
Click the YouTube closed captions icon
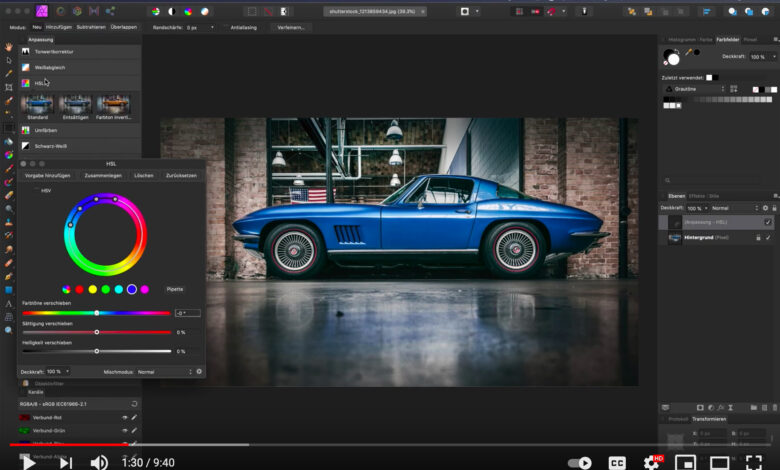tap(617, 462)
